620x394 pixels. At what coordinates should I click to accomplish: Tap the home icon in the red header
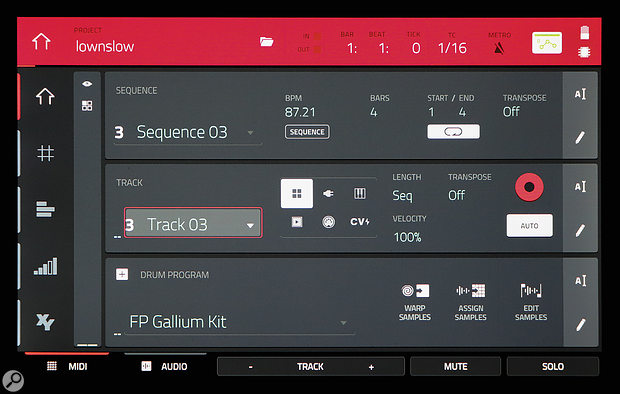[42, 42]
